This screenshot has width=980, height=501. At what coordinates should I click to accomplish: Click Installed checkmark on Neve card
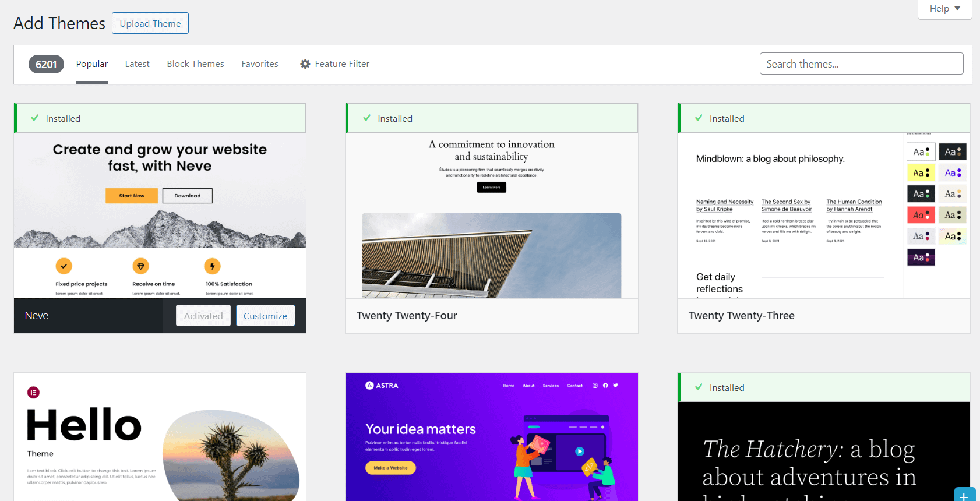(34, 118)
